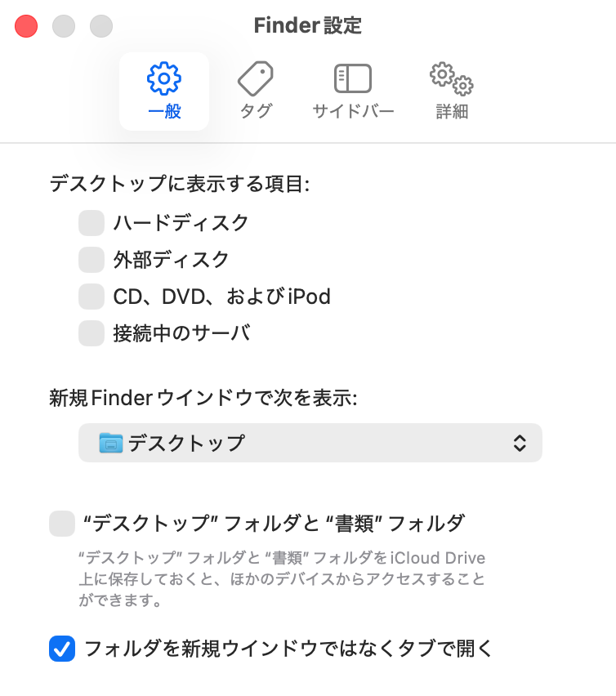This screenshot has height=696, width=616.
Task: Enable the 外部ディスク checkbox
Action: click(92, 260)
